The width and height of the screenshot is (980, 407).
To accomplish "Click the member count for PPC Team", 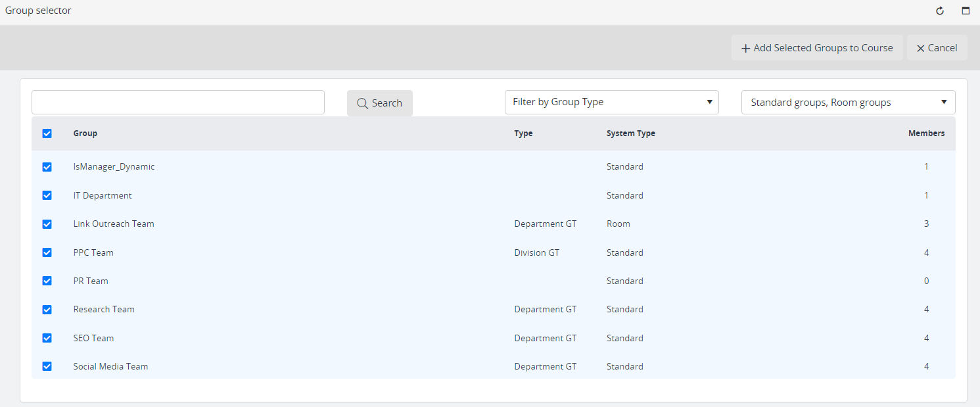I will (927, 252).
